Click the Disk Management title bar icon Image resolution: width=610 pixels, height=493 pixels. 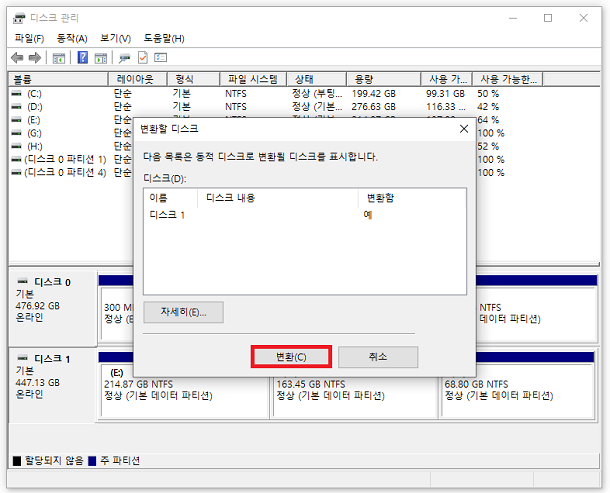19,18
